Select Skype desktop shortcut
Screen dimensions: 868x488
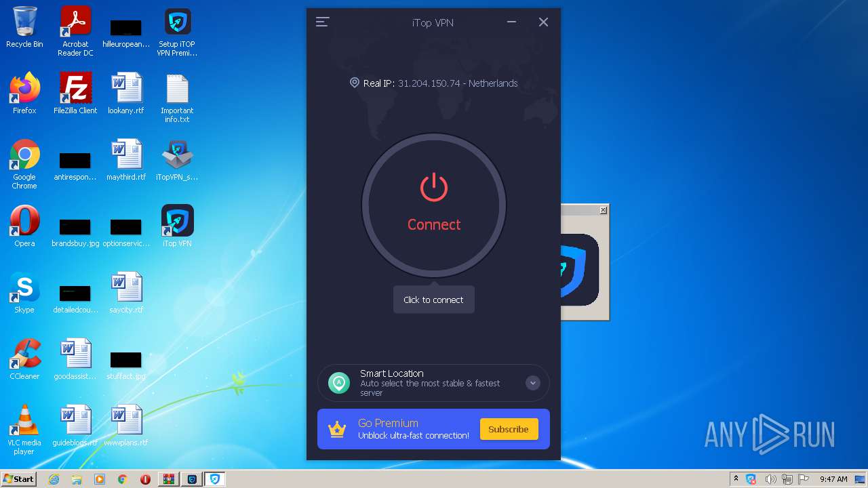pos(24,293)
